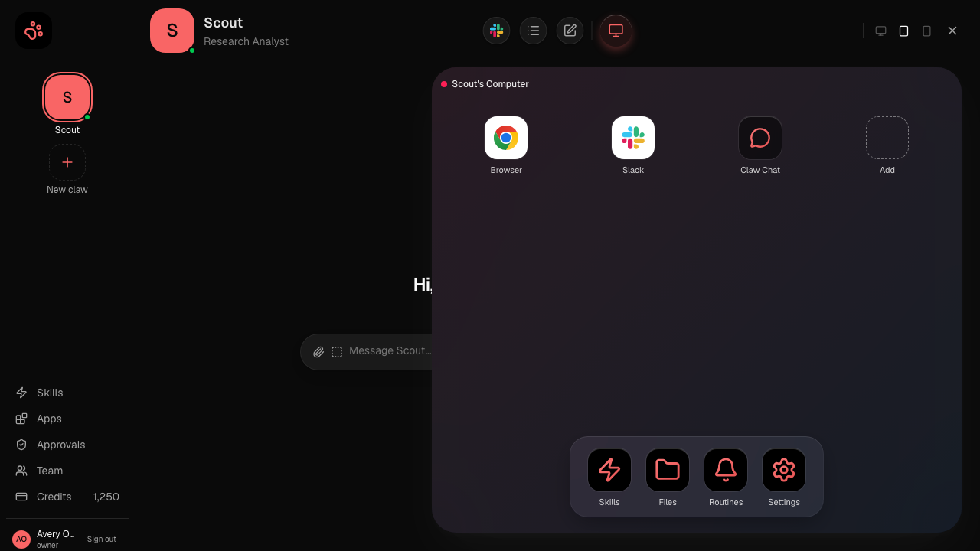
Task: Click the Slack icon in top toolbar
Action: [496, 31]
